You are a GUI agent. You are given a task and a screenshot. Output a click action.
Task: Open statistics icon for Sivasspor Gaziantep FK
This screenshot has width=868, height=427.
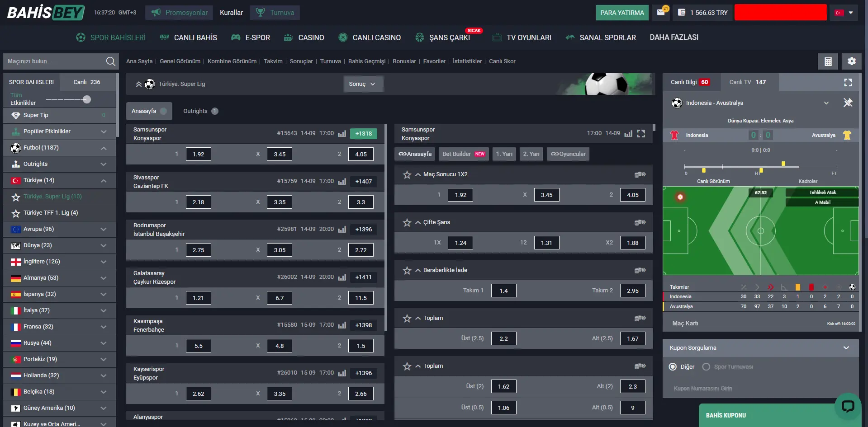pyautogui.click(x=342, y=181)
